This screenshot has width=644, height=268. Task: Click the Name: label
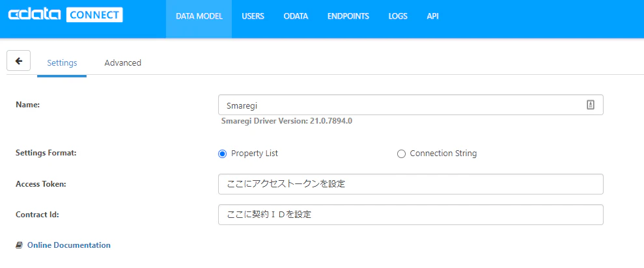click(27, 105)
